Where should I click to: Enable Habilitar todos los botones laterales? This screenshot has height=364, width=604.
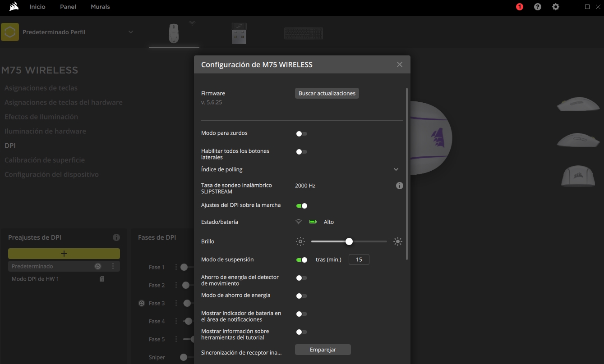(301, 152)
